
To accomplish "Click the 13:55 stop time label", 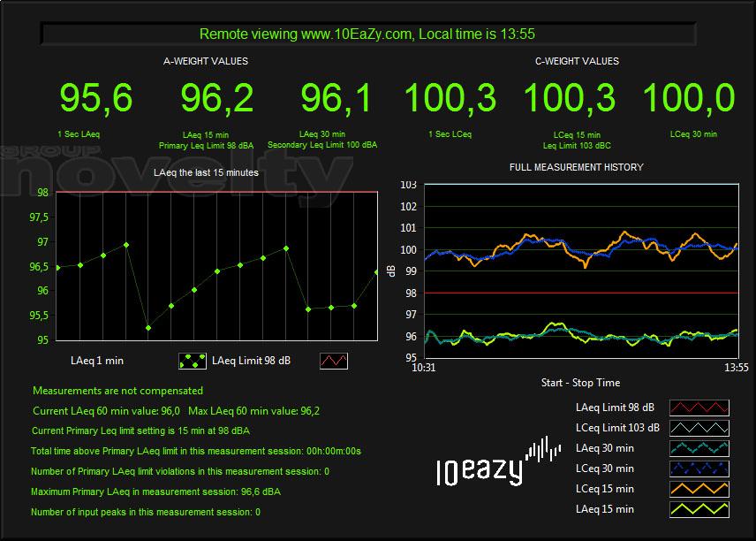I will pyautogui.click(x=737, y=367).
